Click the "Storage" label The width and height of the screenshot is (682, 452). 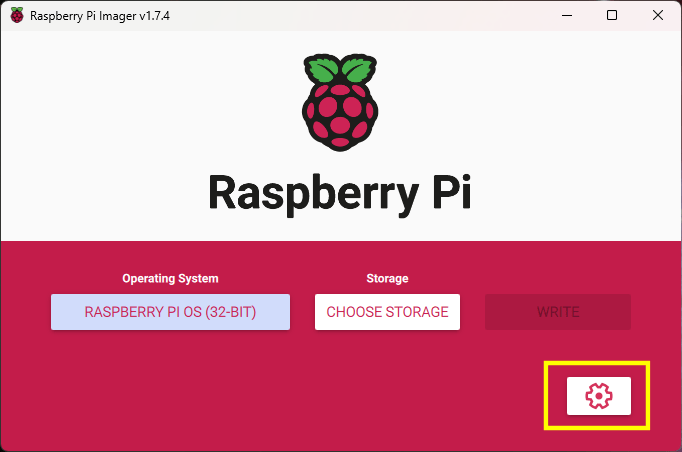coord(387,278)
